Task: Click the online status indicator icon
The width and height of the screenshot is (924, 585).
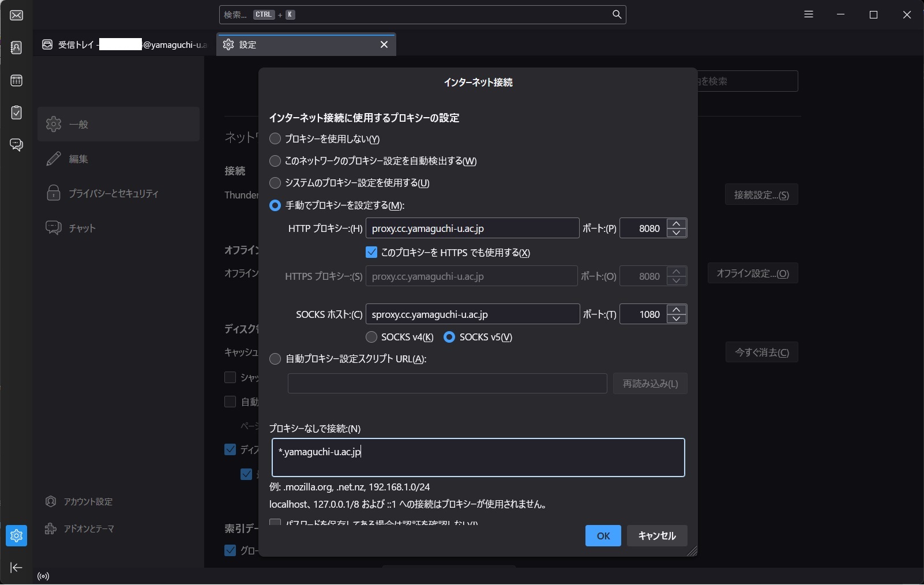Action: click(x=43, y=576)
